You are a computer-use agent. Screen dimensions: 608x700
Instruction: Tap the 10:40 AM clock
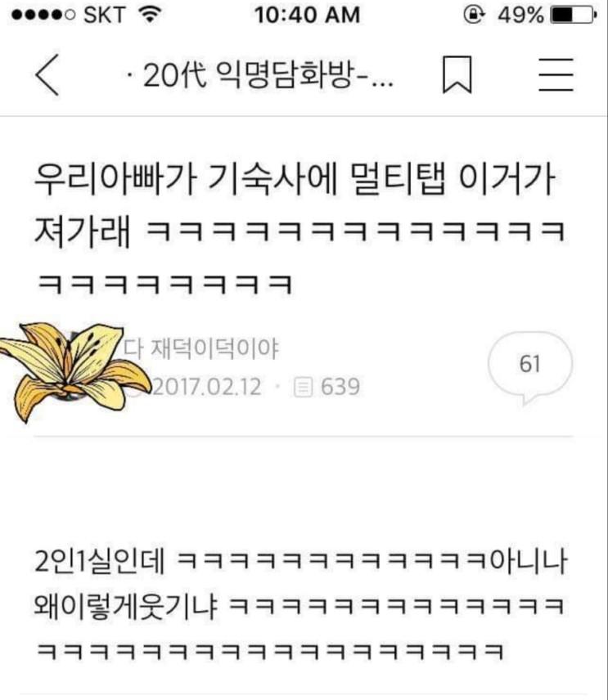pyautogui.click(x=308, y=15)
